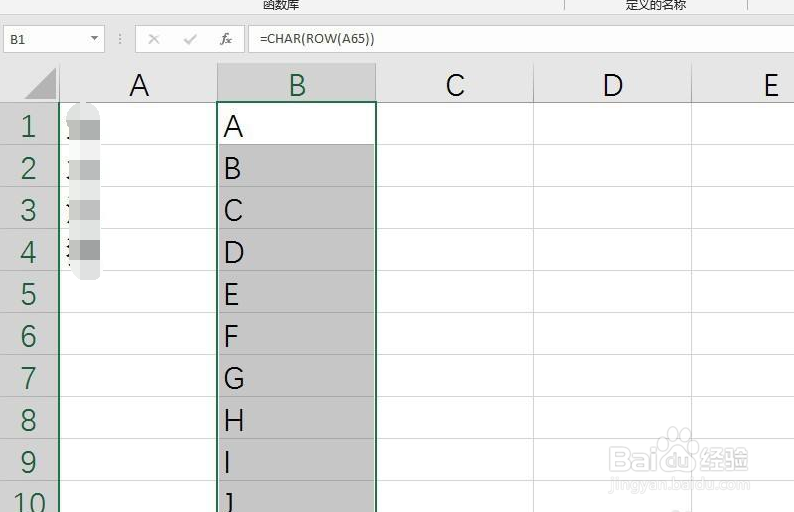Select row 5 header
The image size is (794, 512).
29,292
